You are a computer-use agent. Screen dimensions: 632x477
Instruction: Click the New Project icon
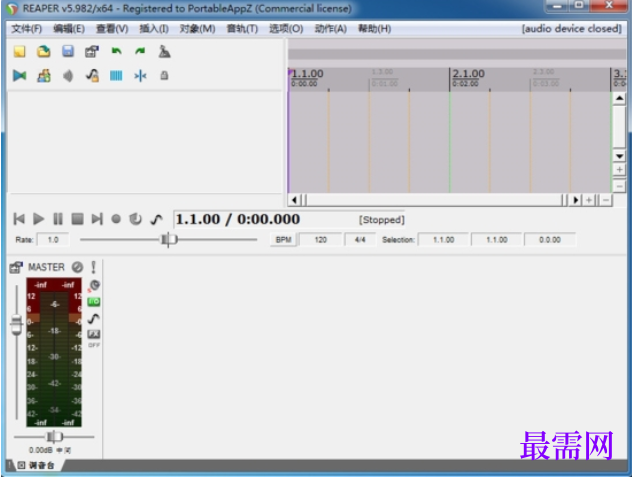[19, 52]
